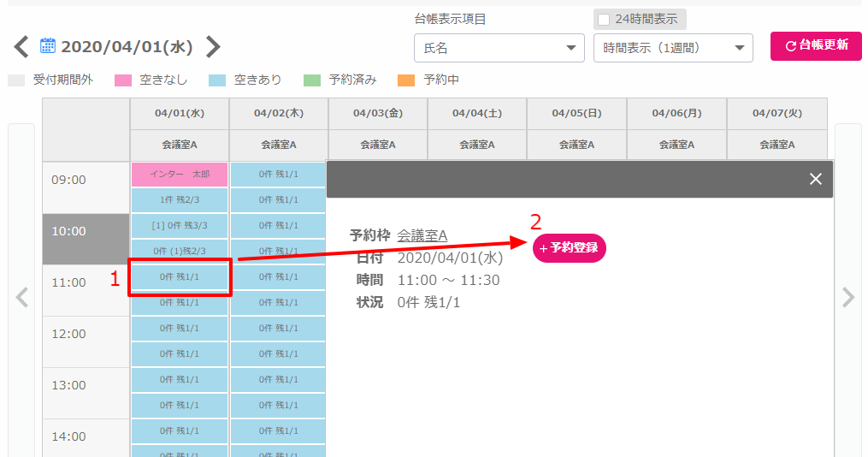Select the 11:00 slot on 04/01
Viewport: 868px width, 457px height.
pyautogui.click(x=180, y=277)
